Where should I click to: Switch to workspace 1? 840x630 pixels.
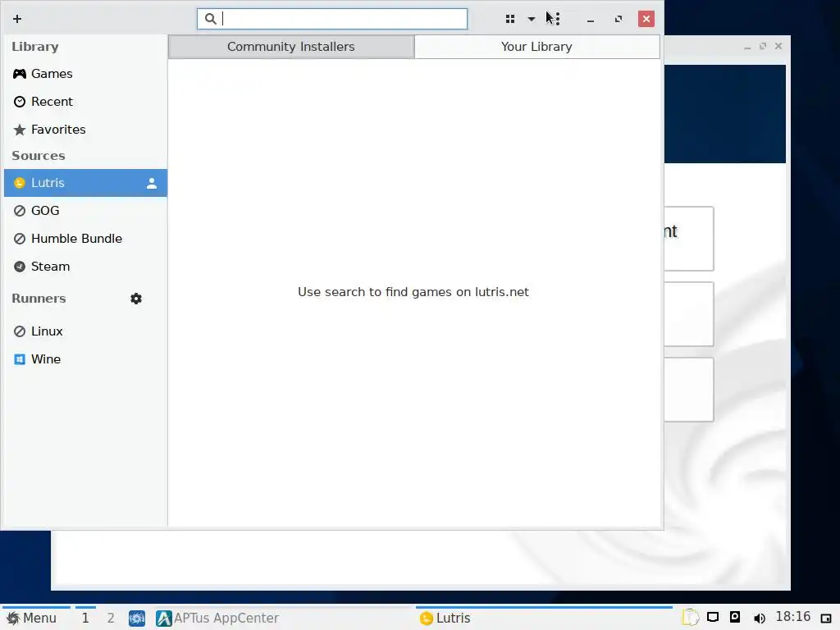pyautogui.click(x=85, y=619)
